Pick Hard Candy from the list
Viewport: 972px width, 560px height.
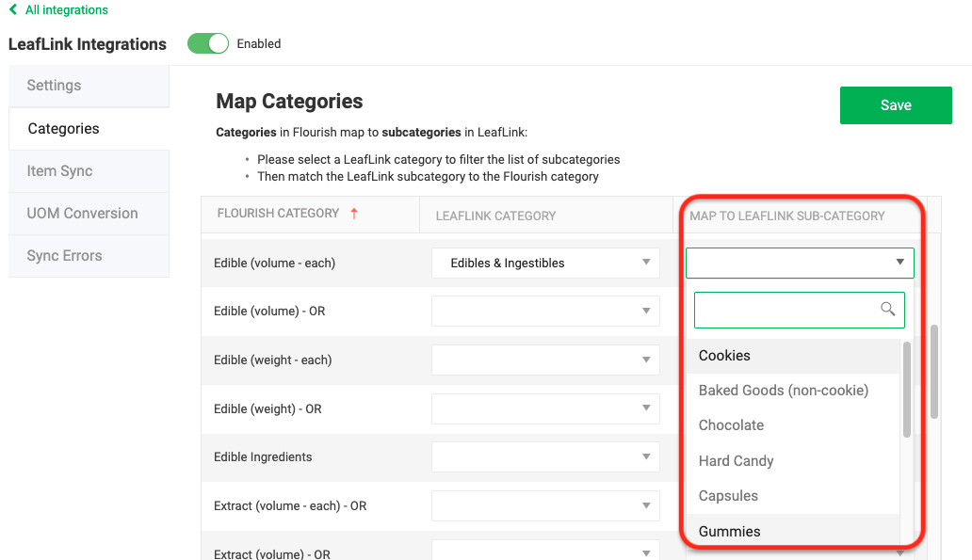[793, 461]
